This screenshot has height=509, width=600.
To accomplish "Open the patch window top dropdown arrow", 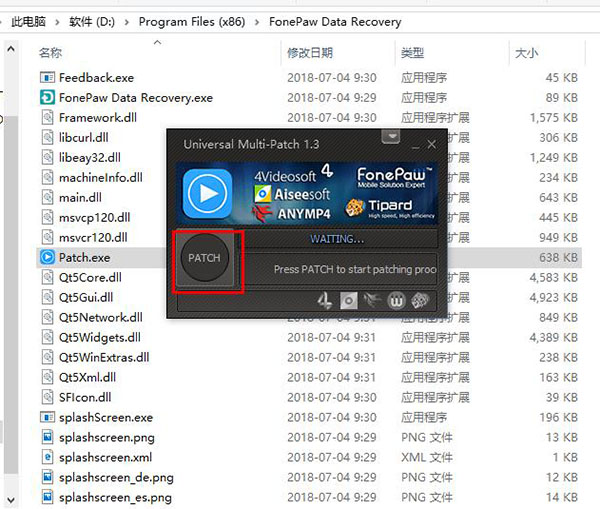I will pos(392,136).
